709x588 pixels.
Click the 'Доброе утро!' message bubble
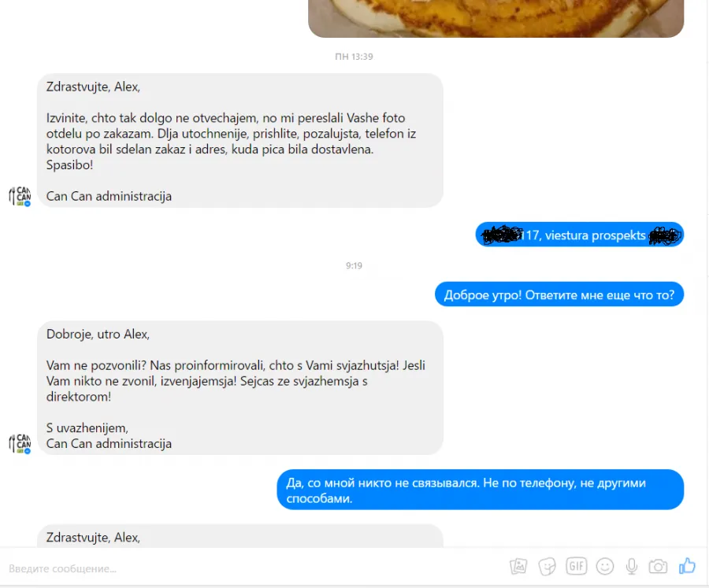click(559, 294)
